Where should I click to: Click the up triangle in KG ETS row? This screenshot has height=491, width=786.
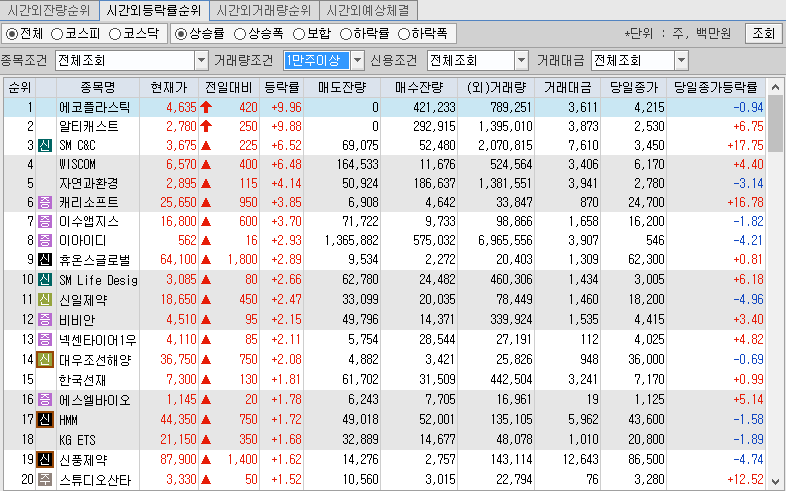pos(206,440)
